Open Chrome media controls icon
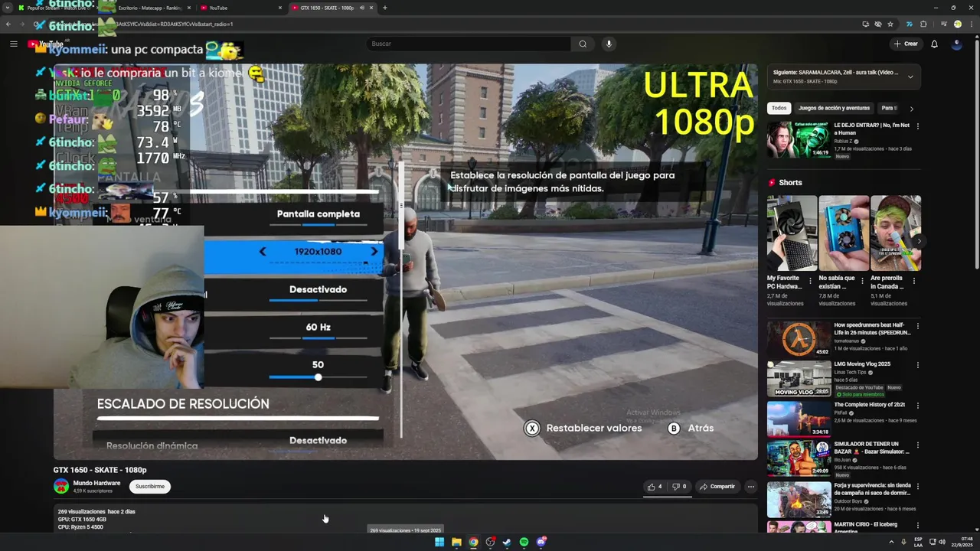The height and width of the screenshot is (551, 980). pos(943,24)
